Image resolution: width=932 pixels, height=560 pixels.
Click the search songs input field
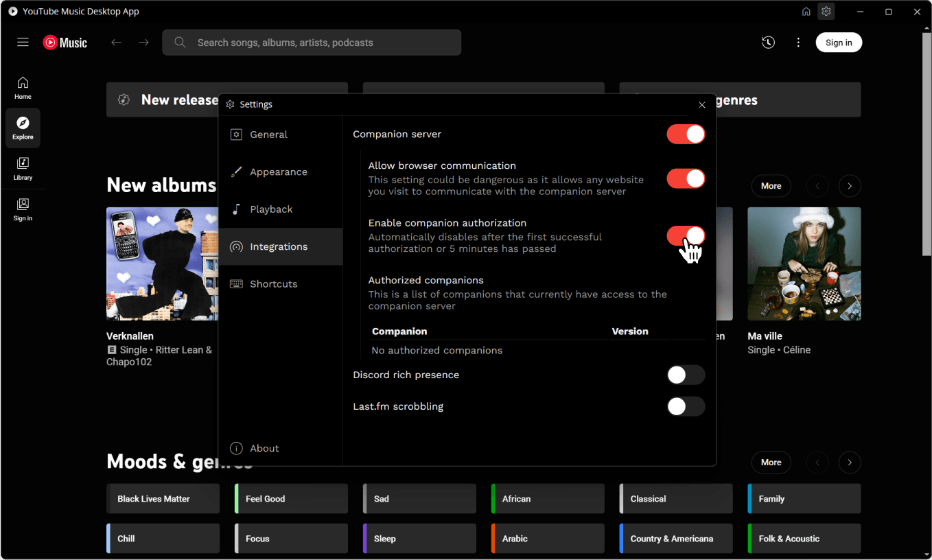[312, 43]
